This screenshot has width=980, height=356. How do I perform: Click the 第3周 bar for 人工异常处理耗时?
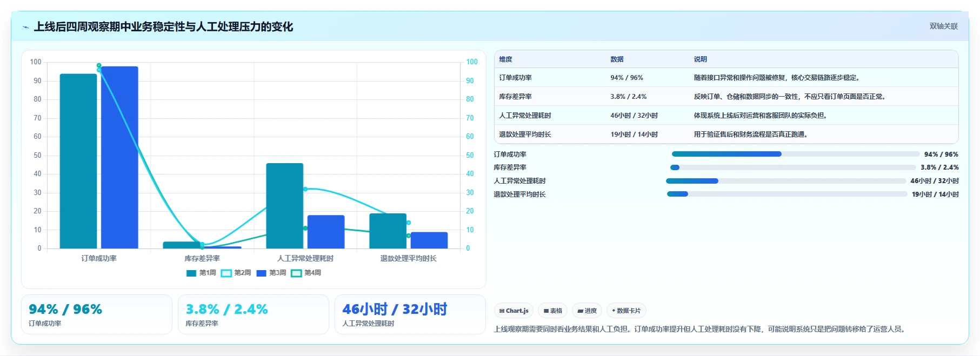click(x=326, y=232)
